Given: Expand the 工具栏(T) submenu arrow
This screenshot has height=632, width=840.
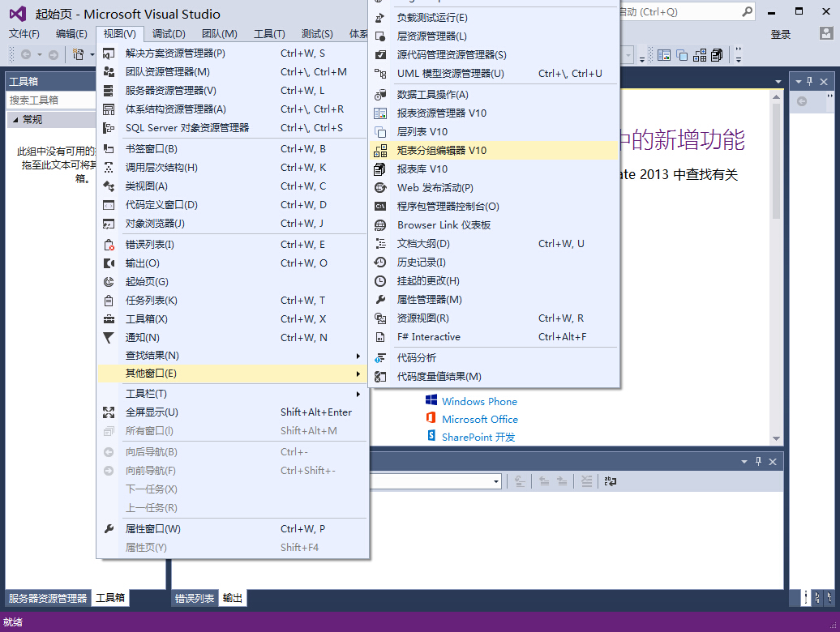Looking at the screenshot, I should (x=358, y=394).
